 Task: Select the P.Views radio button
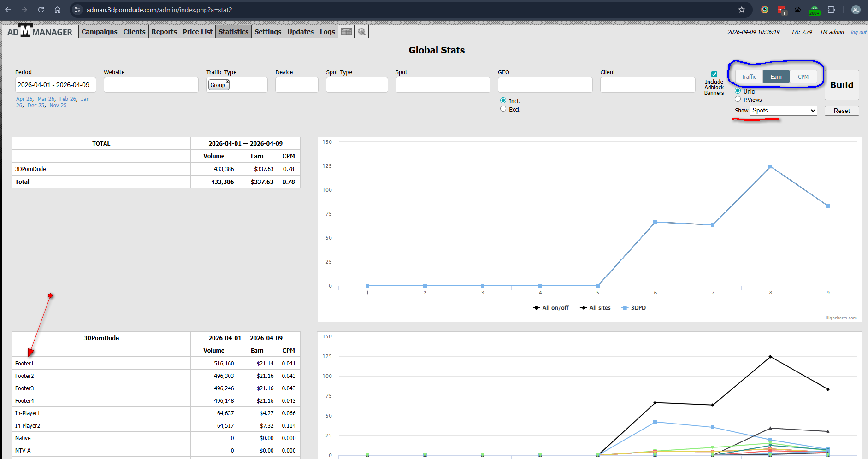738,99
